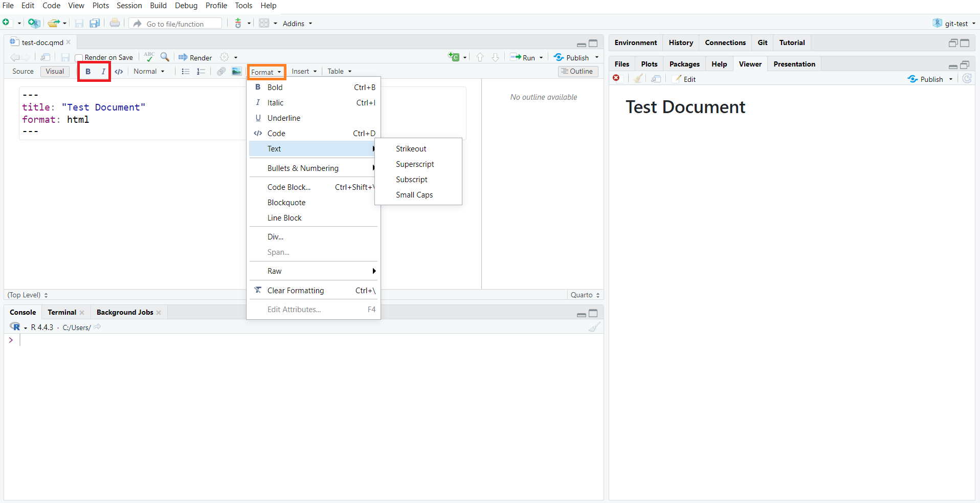Open the (Top Level) section selector
The image size is (980, 503).
28,295
